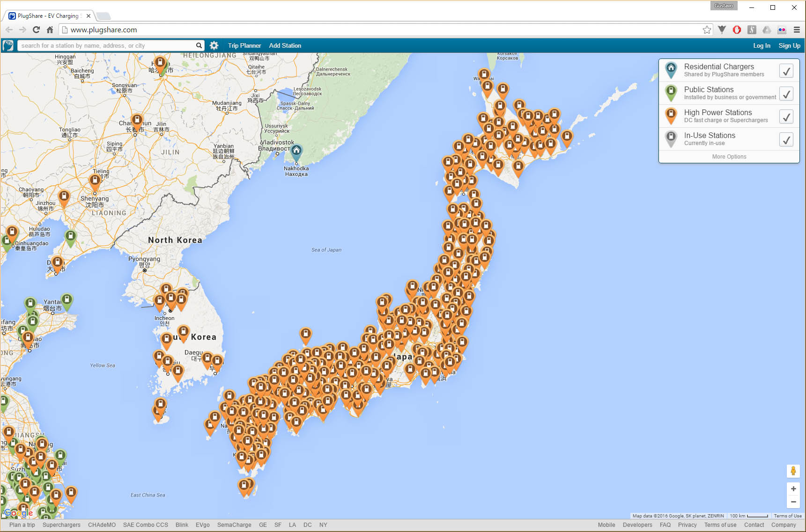Image resolution: width=806 pixels, height=532 pixels.
Task: Uncheck Residential Chargers checkbox
Action: click(786, 71)
